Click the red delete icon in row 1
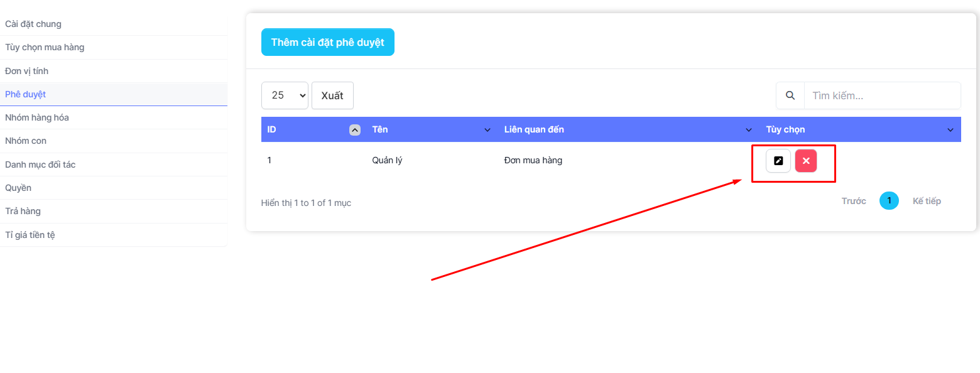The width and height of the screenshot is (980, 373). pos(806,161)
